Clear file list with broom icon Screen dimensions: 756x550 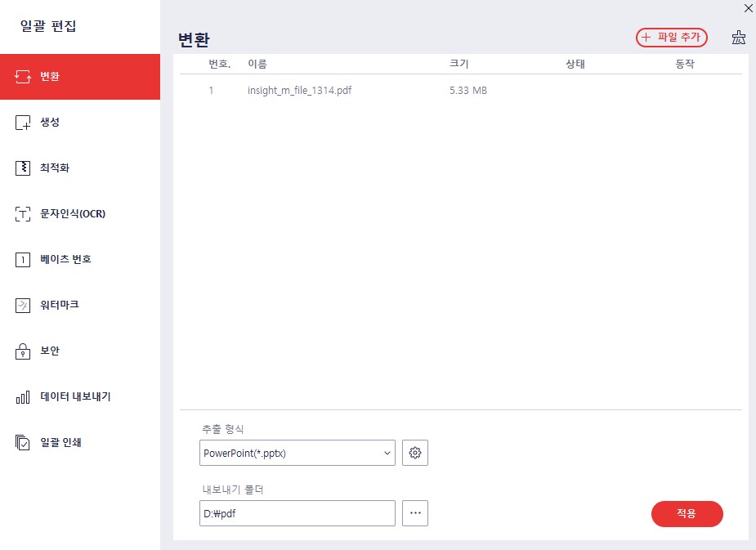click(x=739, y=38)
